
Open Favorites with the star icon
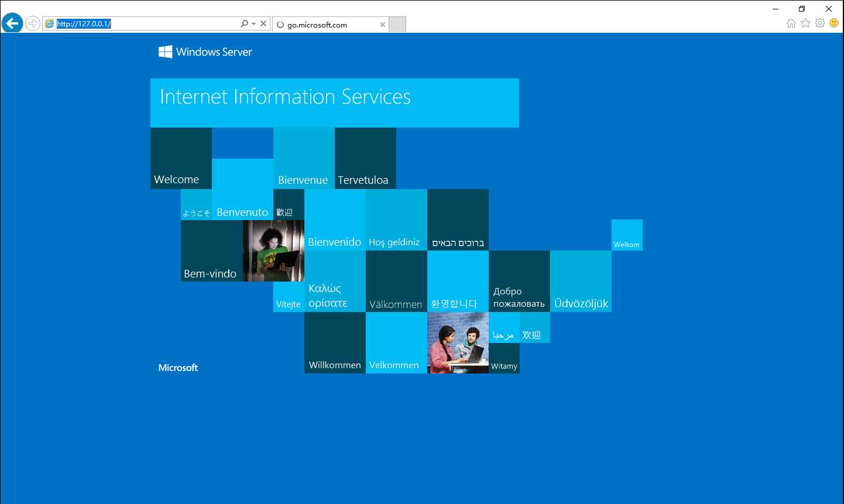click(805, 23)
